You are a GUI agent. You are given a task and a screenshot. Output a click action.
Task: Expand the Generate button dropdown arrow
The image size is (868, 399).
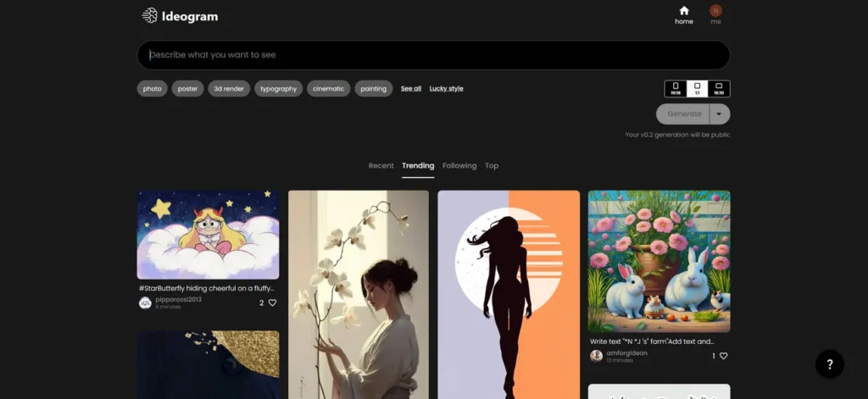(720, 114)
